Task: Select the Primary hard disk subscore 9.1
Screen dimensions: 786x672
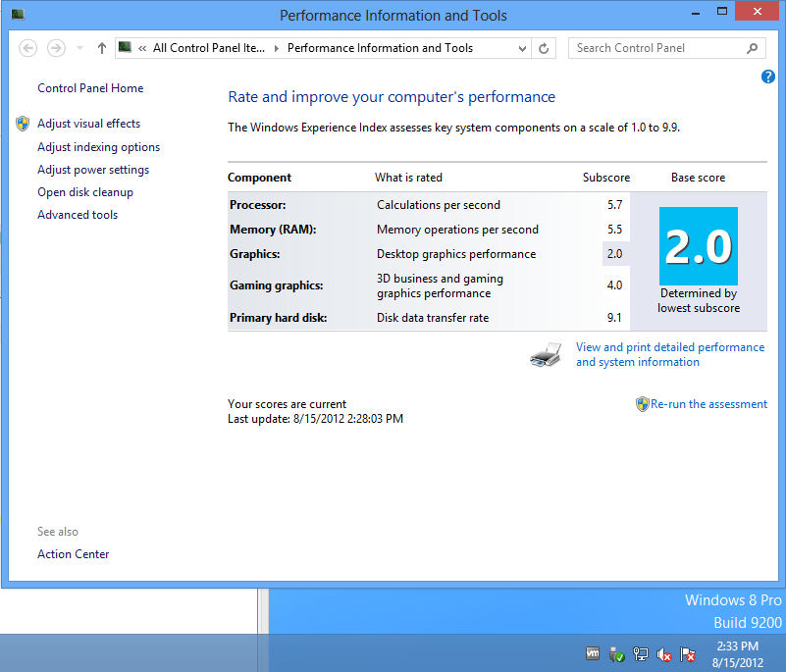Action: 615,318
